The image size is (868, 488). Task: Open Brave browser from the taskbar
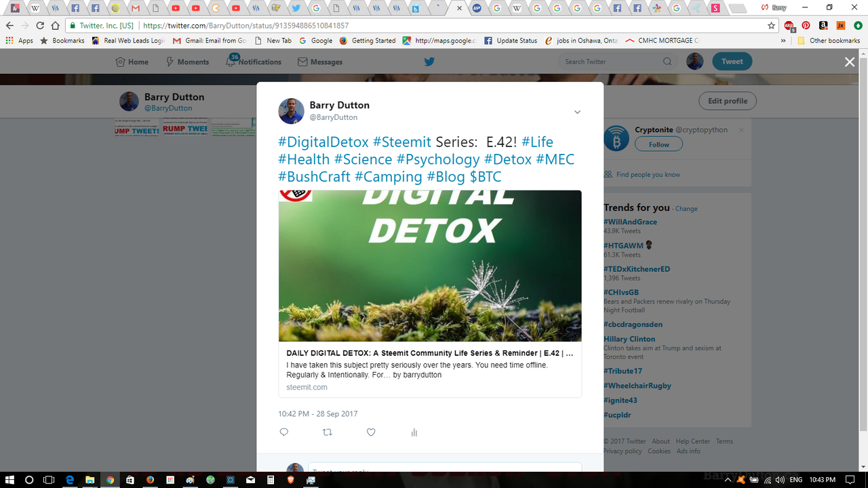pos(291,480)
